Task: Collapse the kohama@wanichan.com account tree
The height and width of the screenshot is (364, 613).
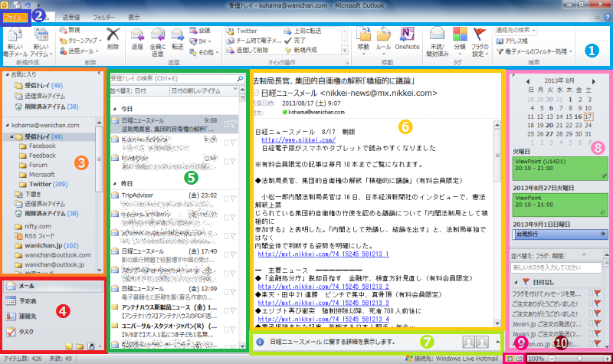Action: click(x=7, y=126)
